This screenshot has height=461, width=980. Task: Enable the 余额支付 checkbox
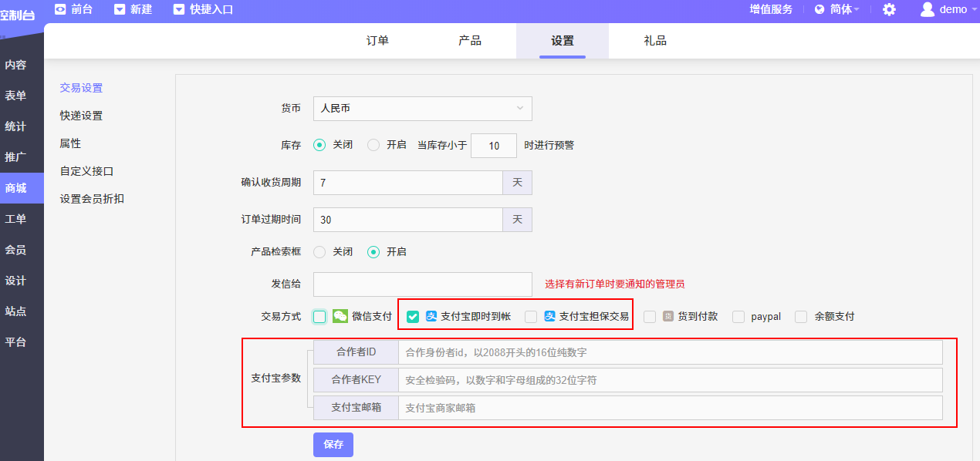coord(801,316)
